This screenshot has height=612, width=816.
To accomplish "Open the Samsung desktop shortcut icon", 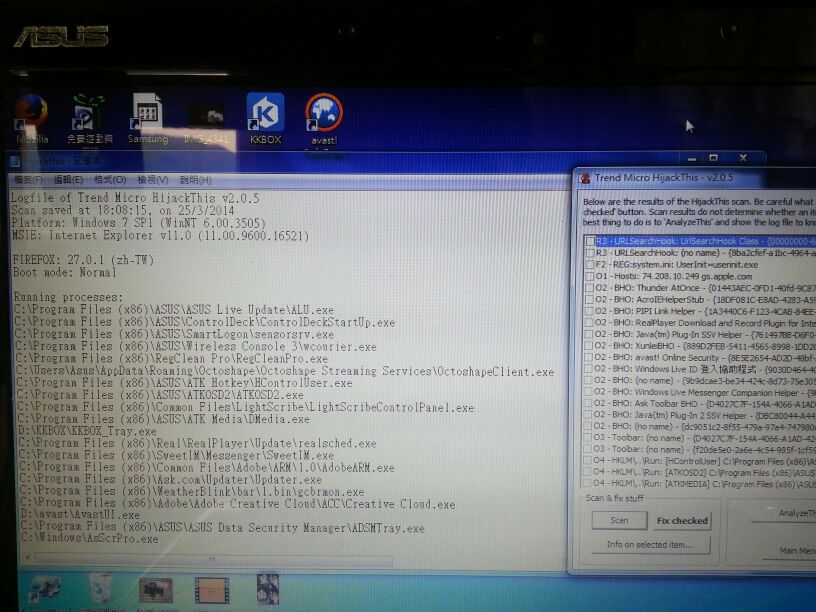I will coord(148,119).
